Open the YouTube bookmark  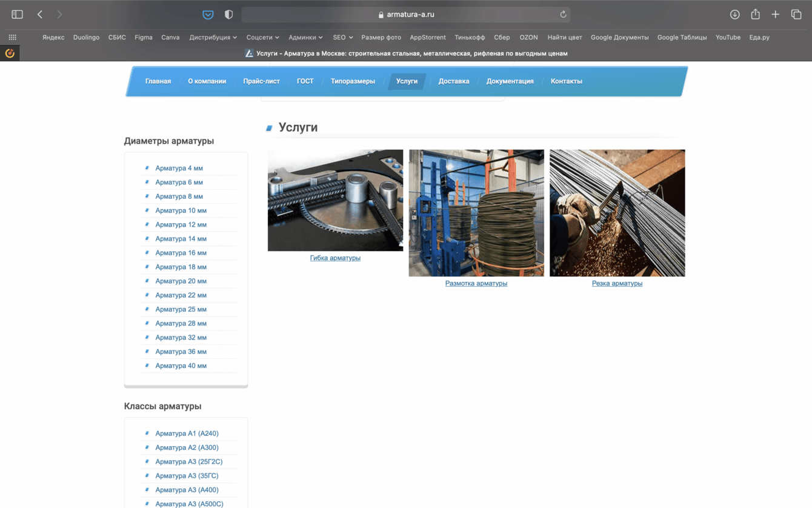728,38
